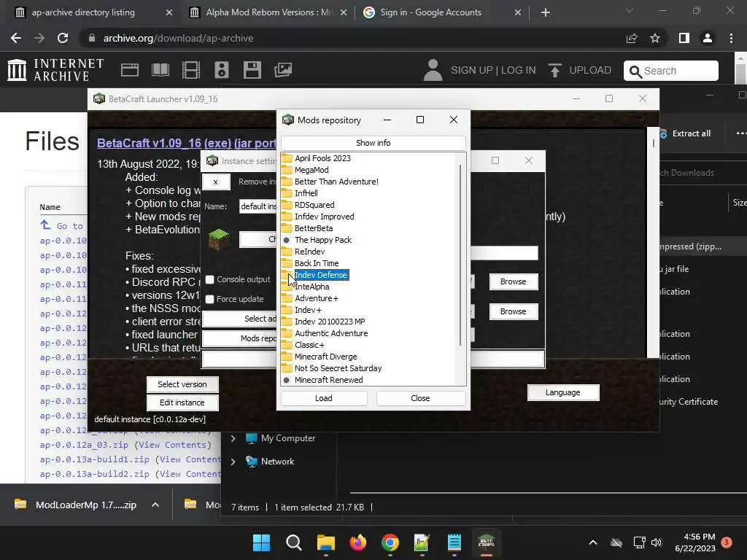Screen dimensions: 747x560
Task: Open Chrome from taskbar
Action: pos(390,542)
